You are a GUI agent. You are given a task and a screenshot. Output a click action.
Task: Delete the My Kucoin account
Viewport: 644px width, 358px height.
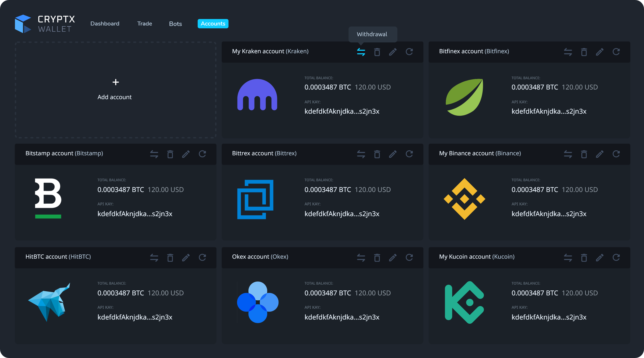[x=584, y=258]
